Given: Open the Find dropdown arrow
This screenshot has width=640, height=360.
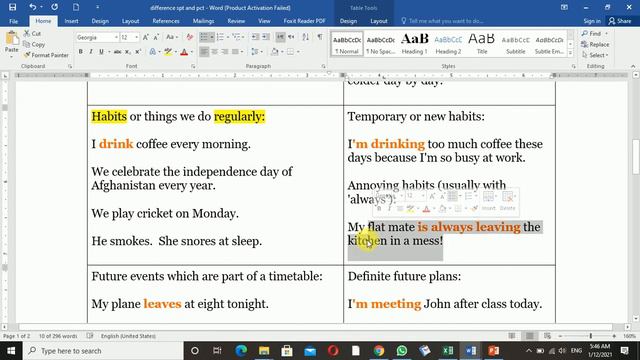Looking at the screenshot, I should pos(607,33).
